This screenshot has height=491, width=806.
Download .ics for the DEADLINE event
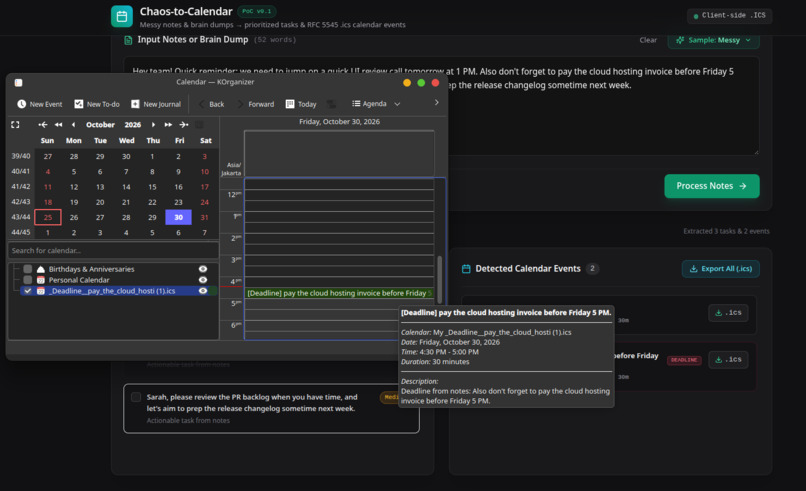tap(728, 360)
